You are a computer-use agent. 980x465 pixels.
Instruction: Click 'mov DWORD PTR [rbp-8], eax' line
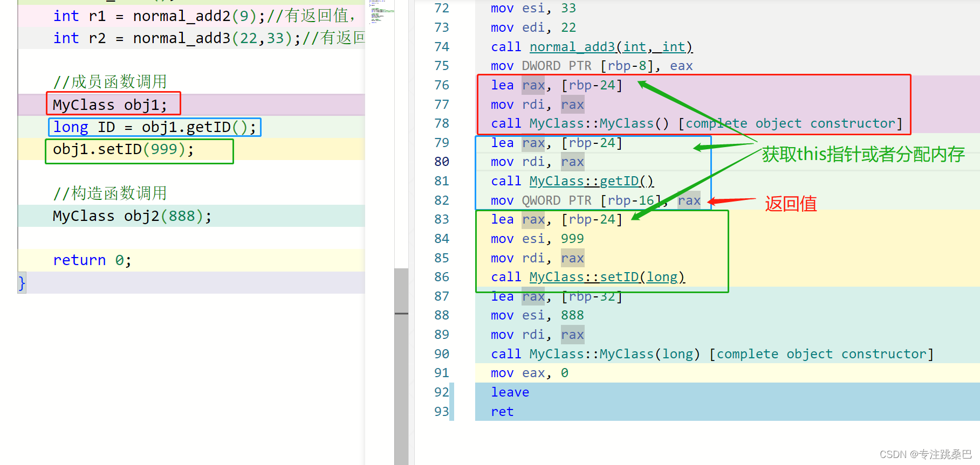click(592, 66)
